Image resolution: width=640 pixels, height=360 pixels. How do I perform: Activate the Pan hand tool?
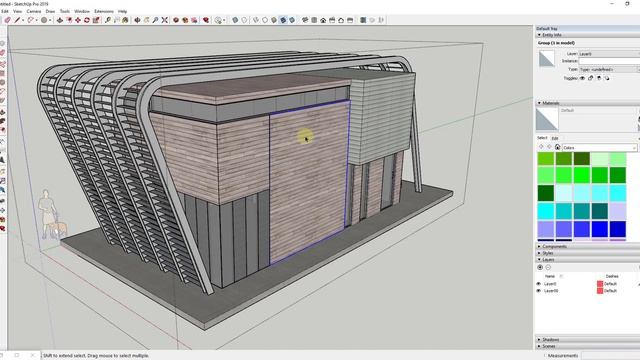(147, 20)
